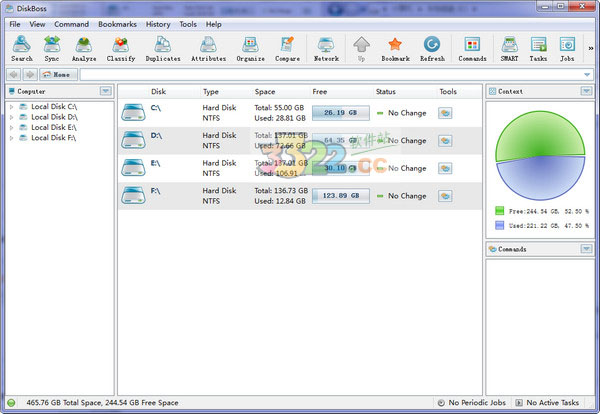Image resolution: width=600 pixels, height=414 pixels.
Task: Expand the Local Disk E:\ tree node
Action: 11,128
